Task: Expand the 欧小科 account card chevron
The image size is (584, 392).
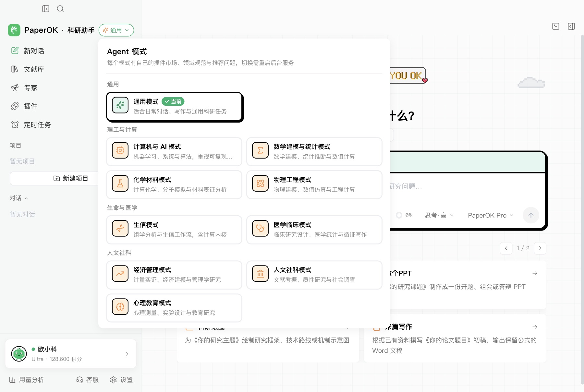Action: pyautogui.click(x=127, y=354)
